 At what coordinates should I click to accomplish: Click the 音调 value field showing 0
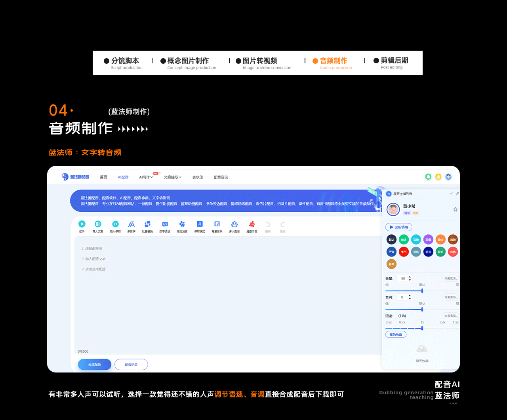402,297
